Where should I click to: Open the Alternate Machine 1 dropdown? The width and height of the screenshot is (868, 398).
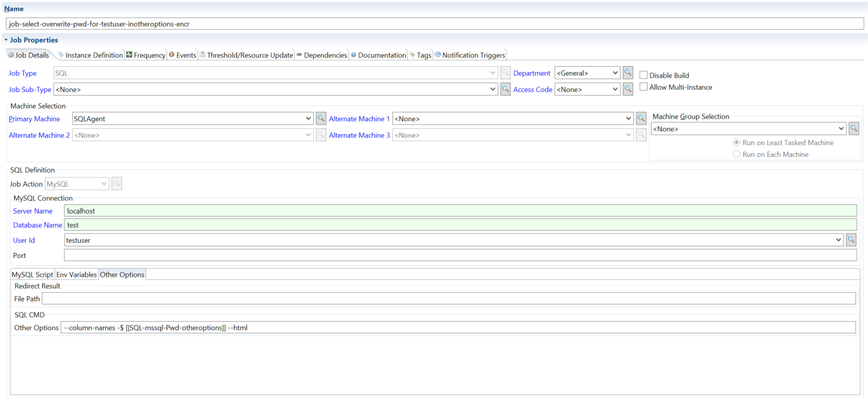(629, 118)
